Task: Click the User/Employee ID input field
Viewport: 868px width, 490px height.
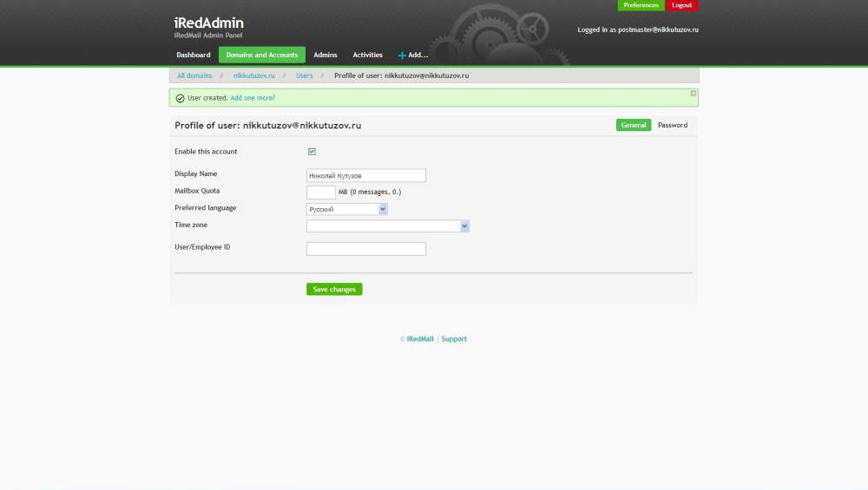Action: click(x=366, y=249)
